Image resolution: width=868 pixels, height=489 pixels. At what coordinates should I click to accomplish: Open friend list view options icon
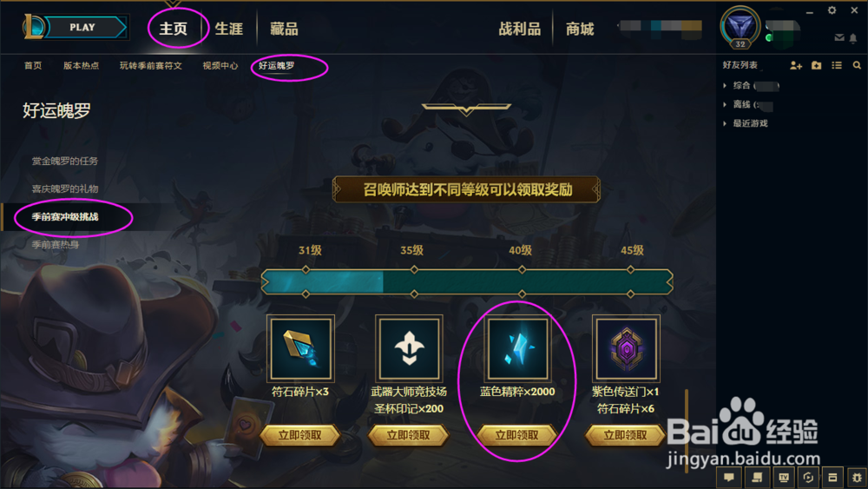click(837, 65)
